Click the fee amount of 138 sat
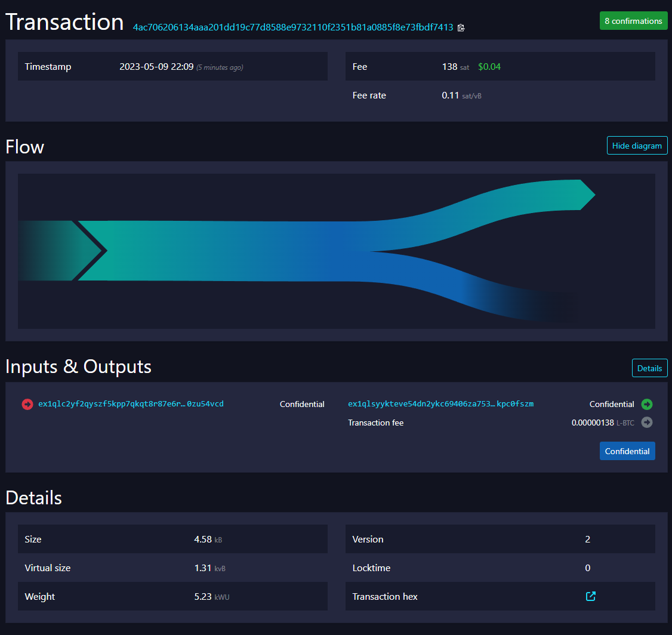The image size is (672, 635). coord(449,66)
